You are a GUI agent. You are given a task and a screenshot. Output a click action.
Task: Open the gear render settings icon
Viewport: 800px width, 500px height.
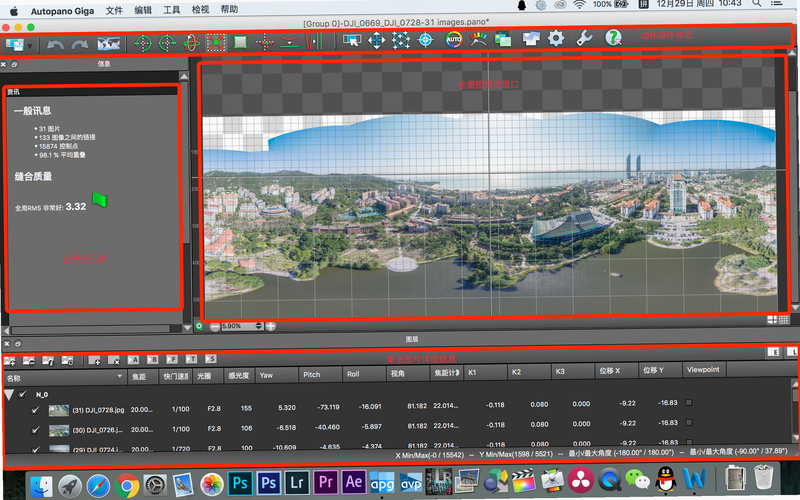point(556,38)
